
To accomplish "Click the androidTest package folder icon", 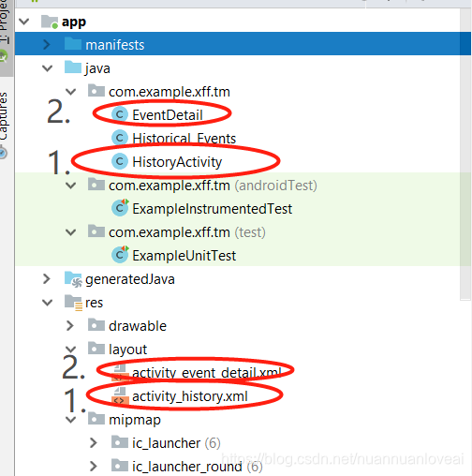I will coord(96,185).
